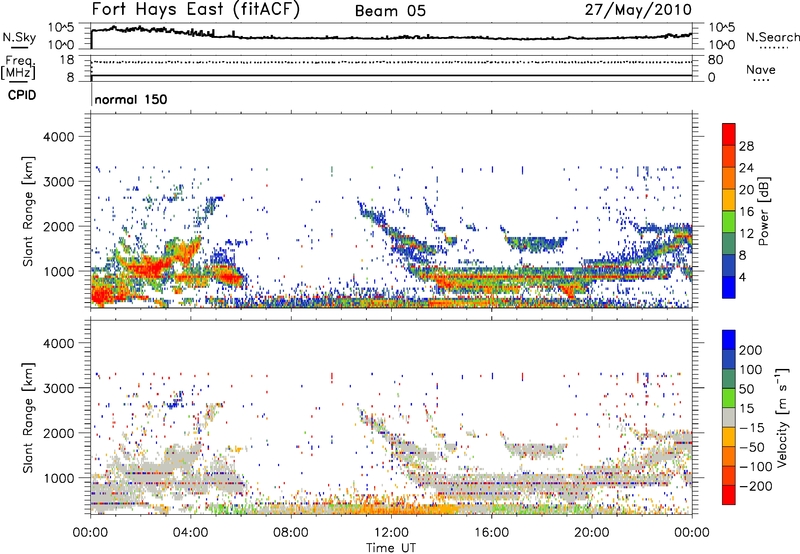Click the '100' velocity color bar label
Image resolution: width=800 pixels, height=554 pixels.
pyautogui.click(x=751, y=370)
